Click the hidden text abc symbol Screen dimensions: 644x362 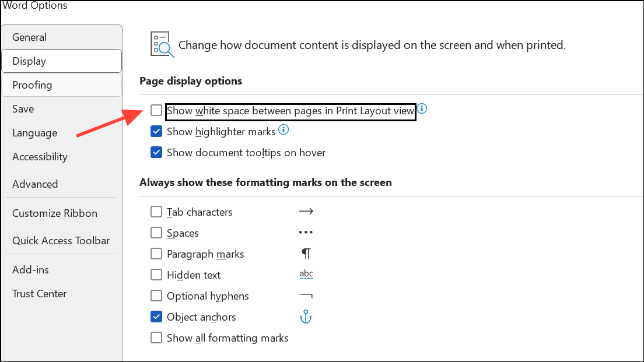(306, 274)
